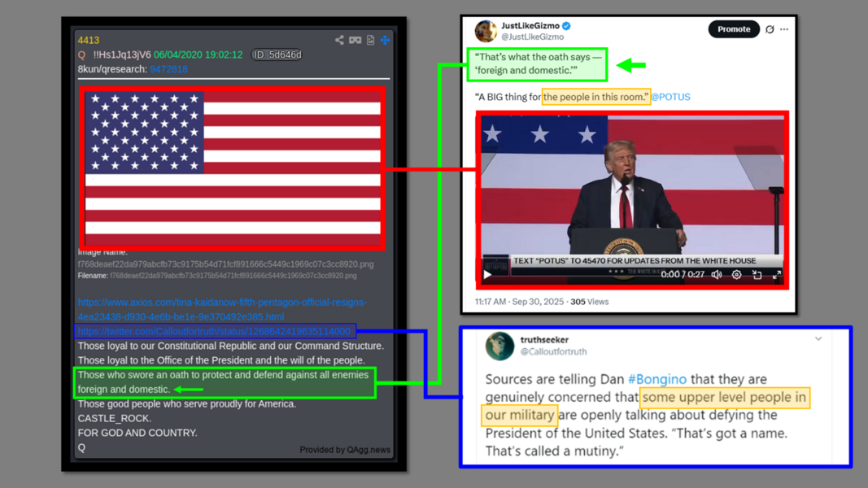
Task: Open the more options menu on JustLikeGizmo tweet
Action: pyautogui.click(x=784, y=29)
